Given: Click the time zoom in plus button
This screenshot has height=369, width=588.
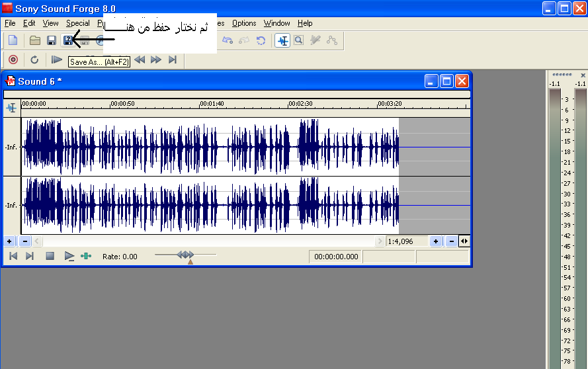Looking at the screenshot, I should click(436, 241).
